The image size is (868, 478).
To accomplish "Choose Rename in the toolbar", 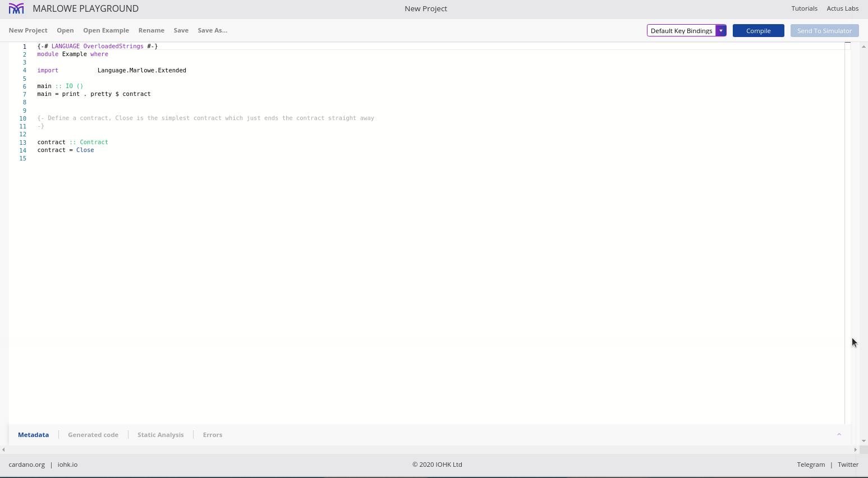I will (151, 30).
